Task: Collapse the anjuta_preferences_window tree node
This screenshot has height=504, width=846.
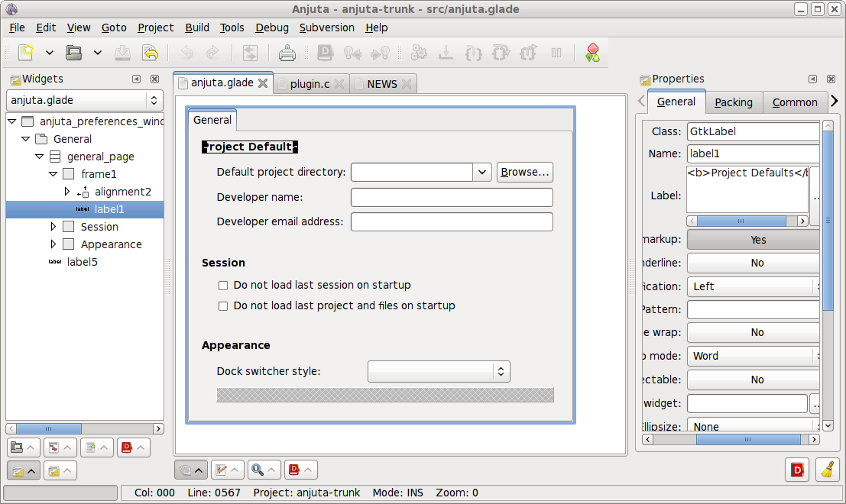Action: [x=12, y=121]
